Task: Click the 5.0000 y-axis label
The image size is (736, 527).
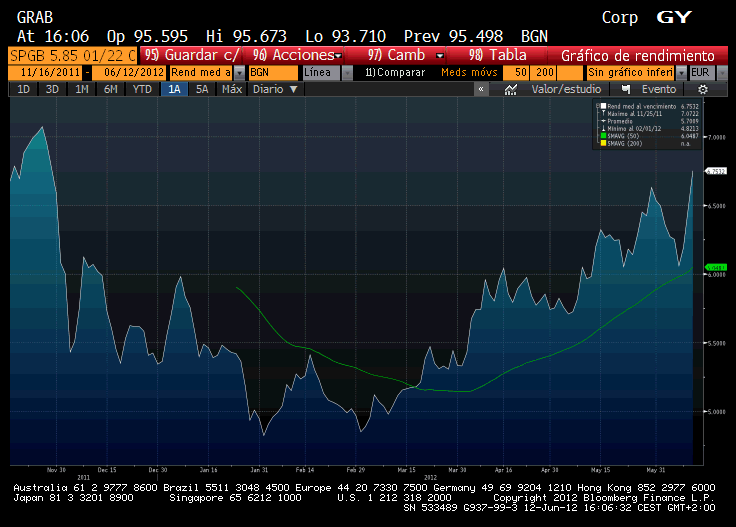Action: point(717,412)
